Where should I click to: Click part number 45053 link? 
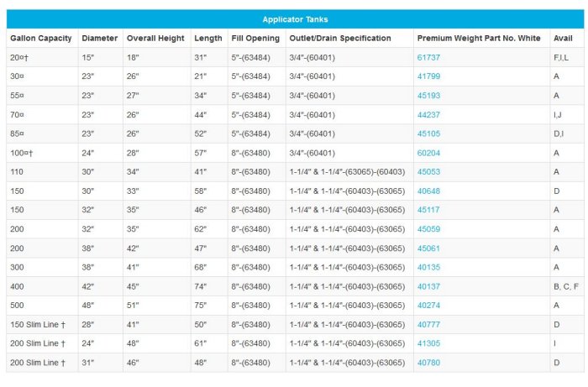(x=428, y=172)
